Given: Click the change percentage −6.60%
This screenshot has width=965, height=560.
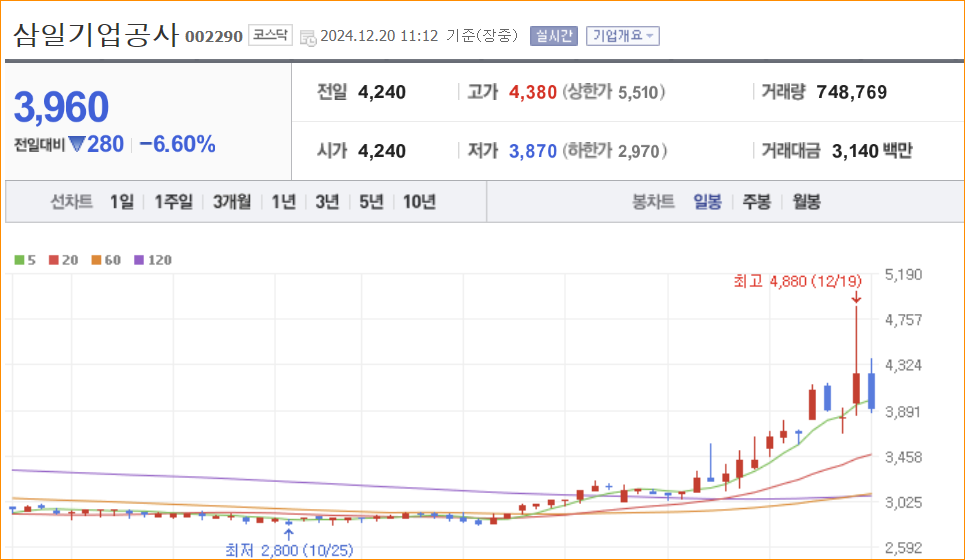Looking at the screenshot, I should 178,144.
